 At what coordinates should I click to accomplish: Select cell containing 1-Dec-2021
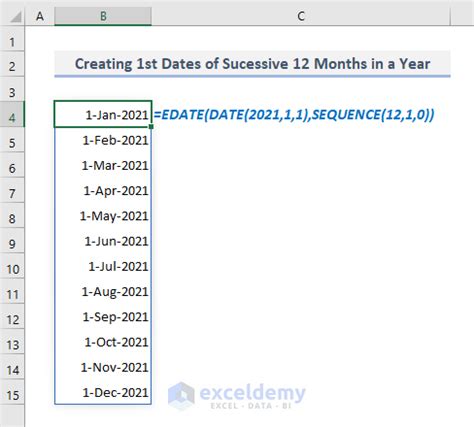tap(103, 392)
